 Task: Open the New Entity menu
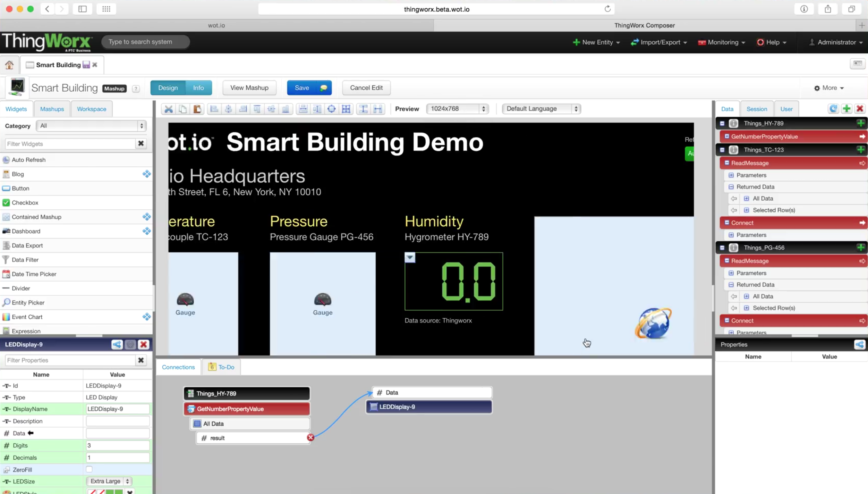[x=596, y=42]
